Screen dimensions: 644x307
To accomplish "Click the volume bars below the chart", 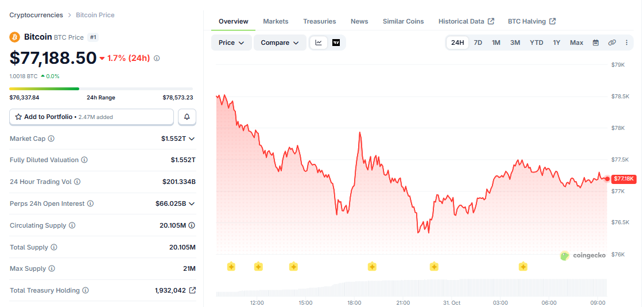I will pos(411,288).
